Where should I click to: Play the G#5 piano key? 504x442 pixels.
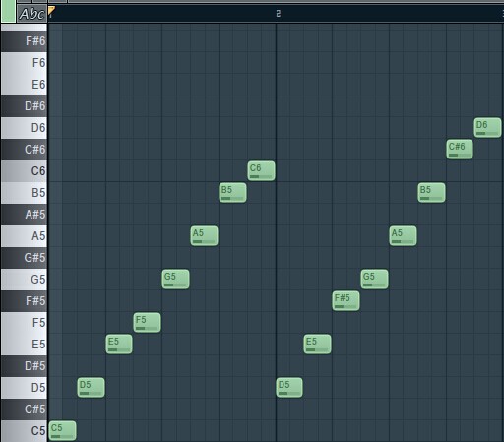click(x=24, y=258)
